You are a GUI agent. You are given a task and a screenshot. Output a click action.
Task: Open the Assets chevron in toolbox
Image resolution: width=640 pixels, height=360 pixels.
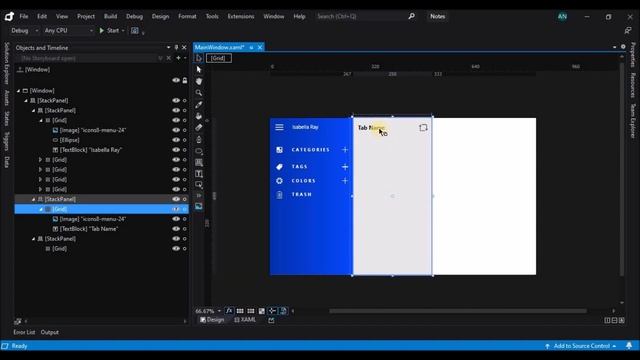pyautogui.click(x=199, y=196)
